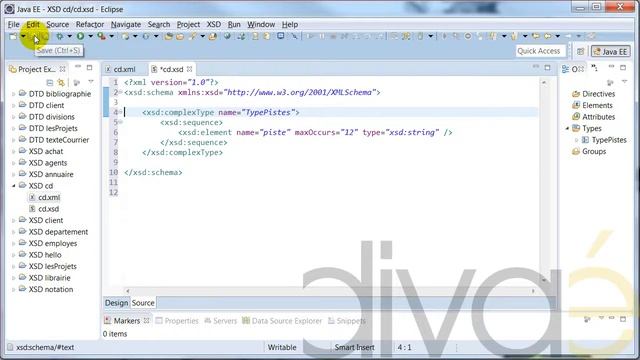The width and height of the screenshot is (640, 360).
Task: Click the editor horizontal scrollbar
Action: (x=330, y=291)
